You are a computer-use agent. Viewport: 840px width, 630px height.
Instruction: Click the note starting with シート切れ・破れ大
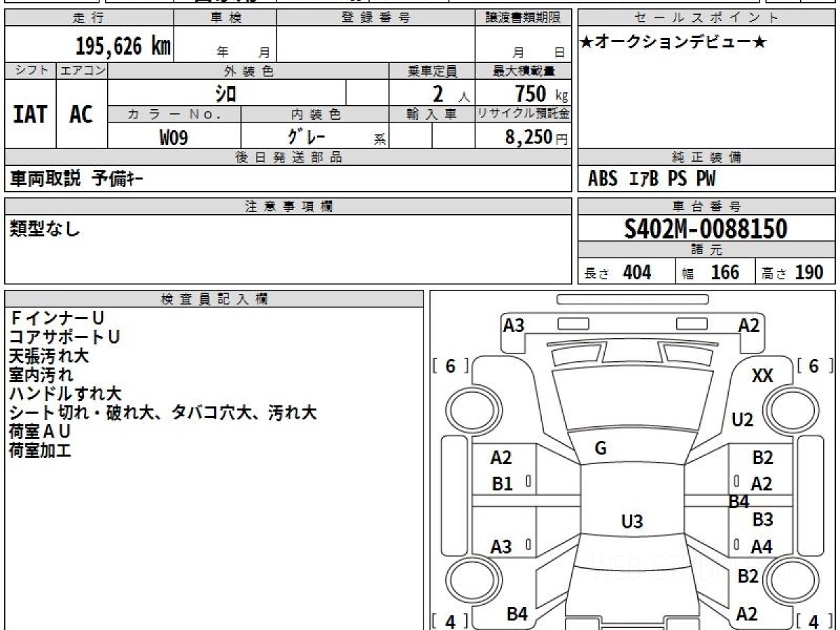(163, 412)
